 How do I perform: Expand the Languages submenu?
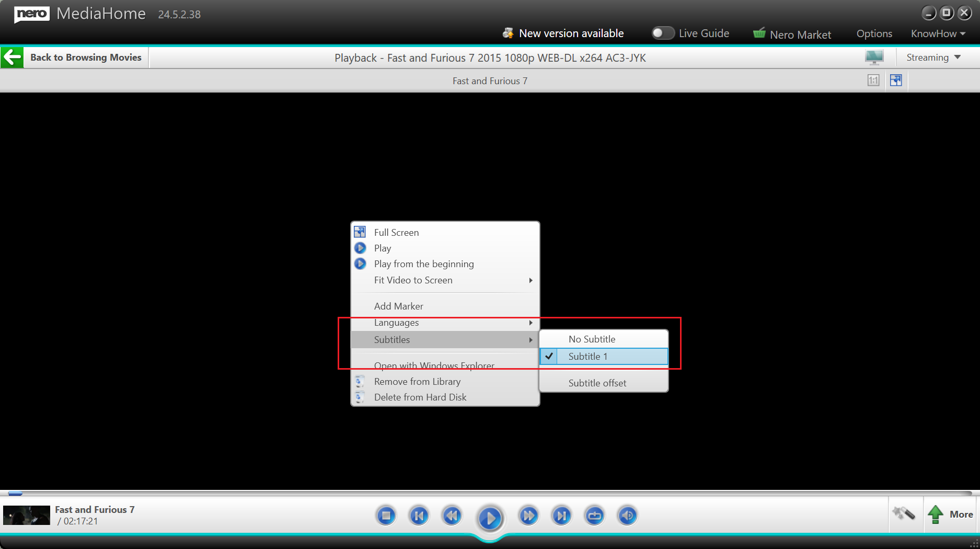[445, 323]
